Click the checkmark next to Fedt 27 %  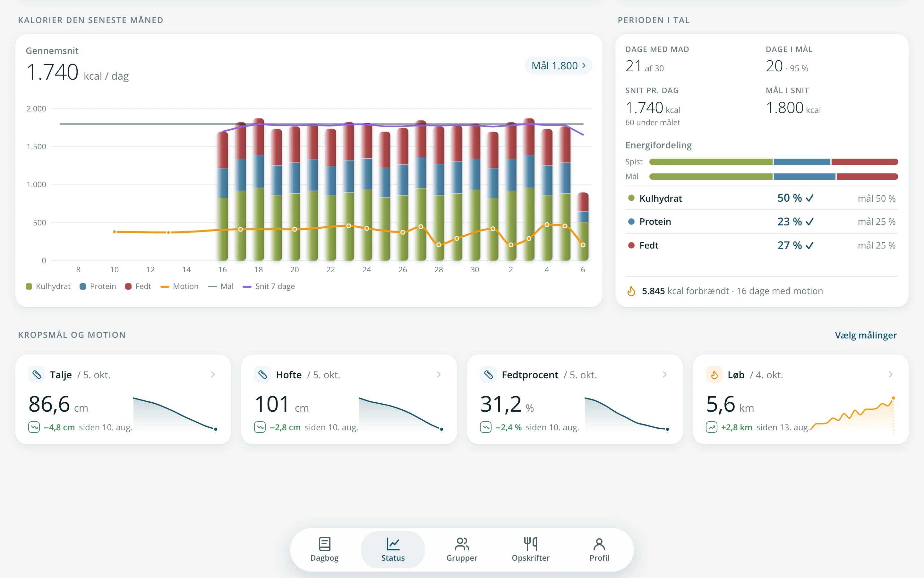(809, 245)
